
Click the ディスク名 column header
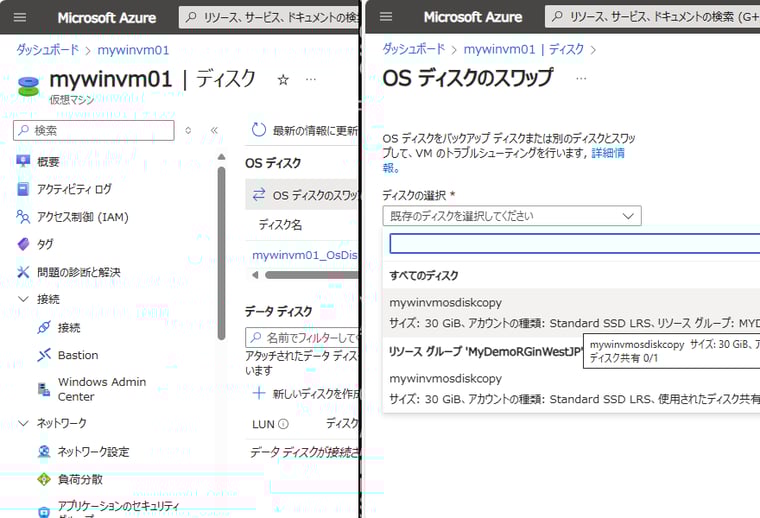tap(280, 225)
